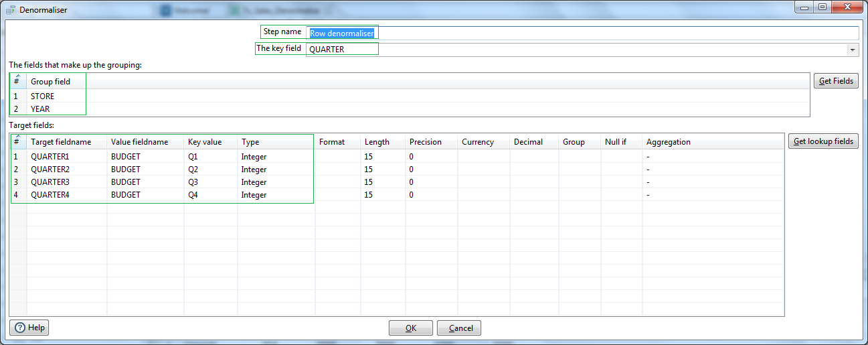Select the QUARTER key field combo box
The image size is (868, 345).
576,50
